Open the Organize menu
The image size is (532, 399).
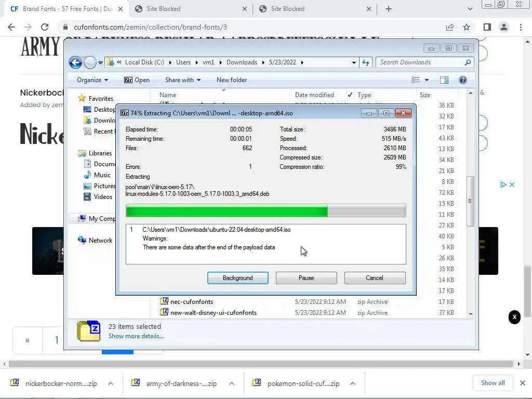(x=92, y=80)
